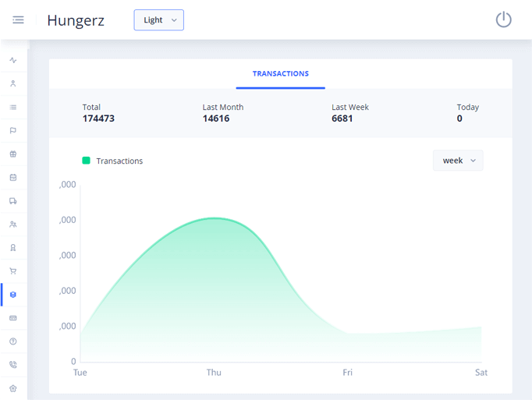The image size is (532, 400).
Task: Open the list lines sidebar icon
Action: click(13, 107)
